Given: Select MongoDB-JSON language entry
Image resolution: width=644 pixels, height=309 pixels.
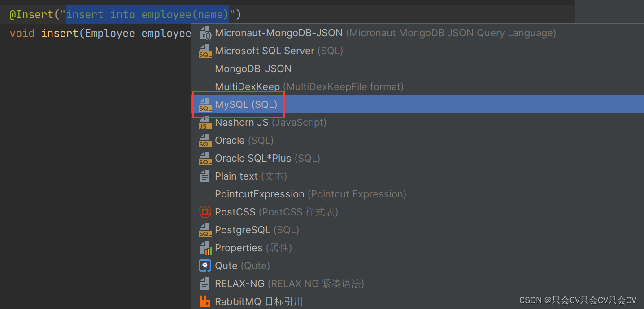Looking at the screenshot, I should (x=253, y=69).
